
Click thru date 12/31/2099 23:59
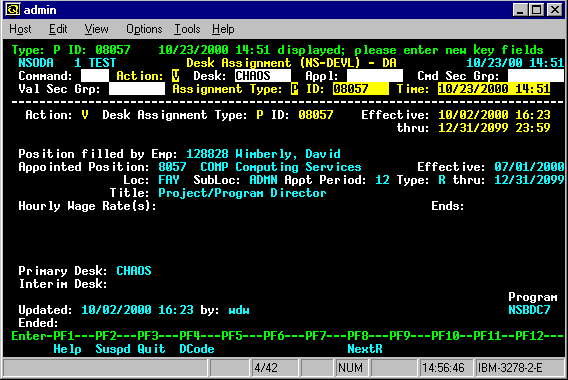tap(494, 128)
